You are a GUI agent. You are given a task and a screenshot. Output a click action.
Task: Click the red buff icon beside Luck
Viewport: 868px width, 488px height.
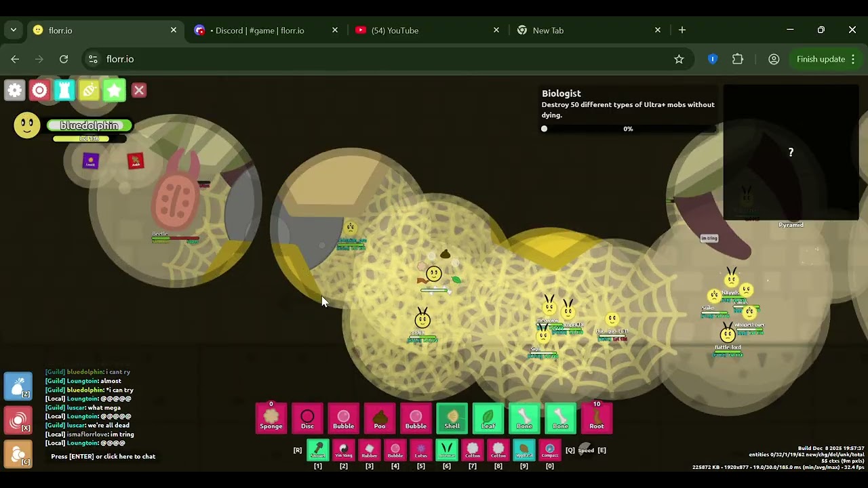click(136, 161)
